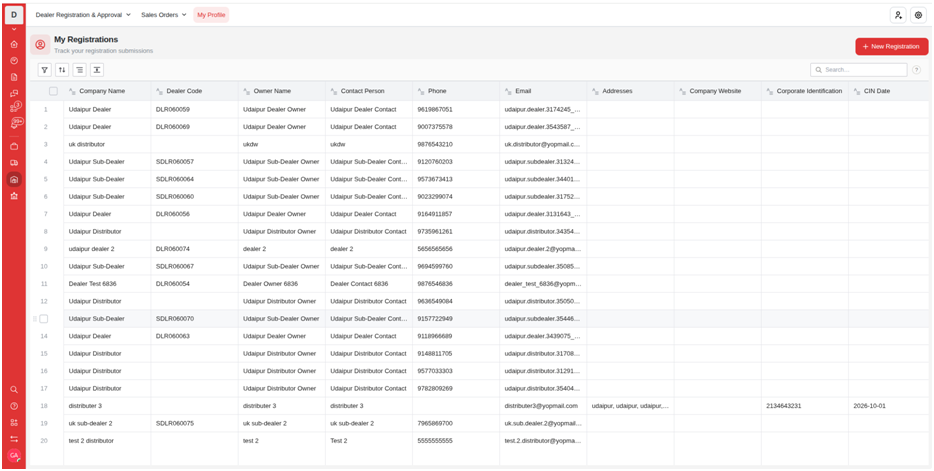Open the filter funnel tool
This screenshot has height=471, width=934.
point(45,70)
